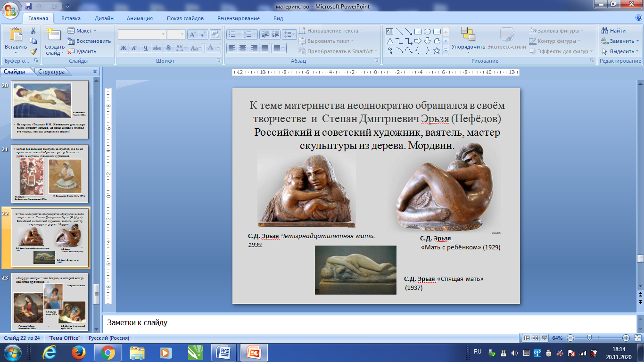
Task: Click the Восстановить reset button
Action: 89,41
